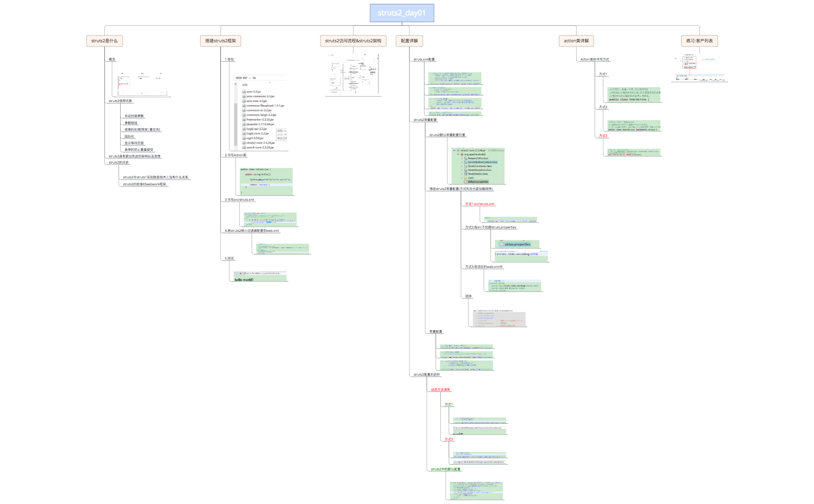Click the lib breadcrumb in WEB-INF path
Viewport: 814px width, 504px height.
point(254,78)
